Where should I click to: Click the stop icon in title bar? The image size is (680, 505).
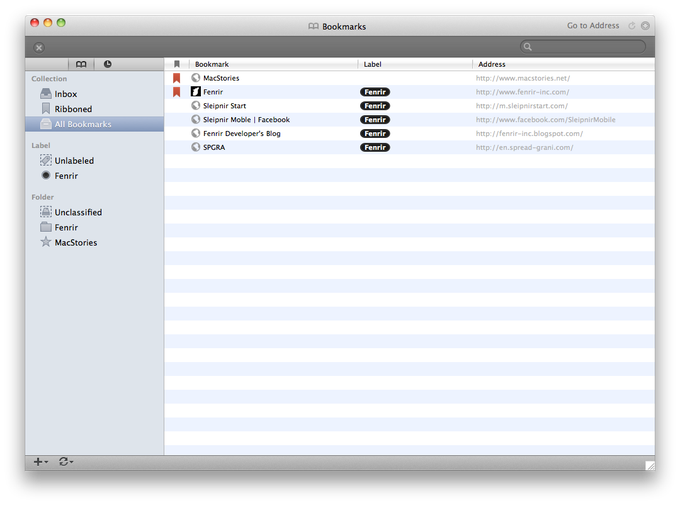(645, 26)
